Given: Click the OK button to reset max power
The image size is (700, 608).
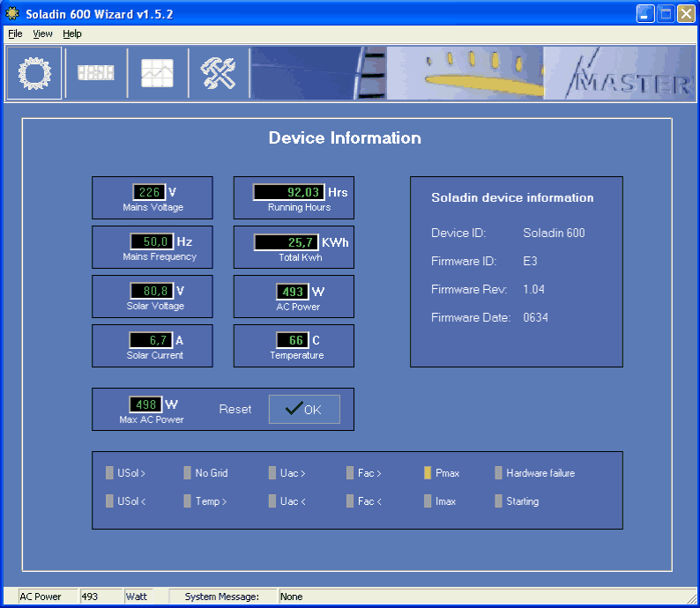Looking at the screenshot, I should (x=304, y=409).
